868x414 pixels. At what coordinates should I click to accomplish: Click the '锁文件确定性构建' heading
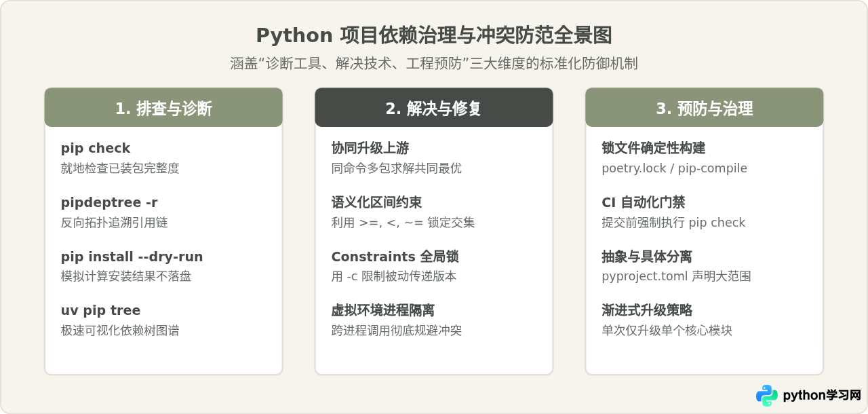pyautogui.click(x=654, y=148)
